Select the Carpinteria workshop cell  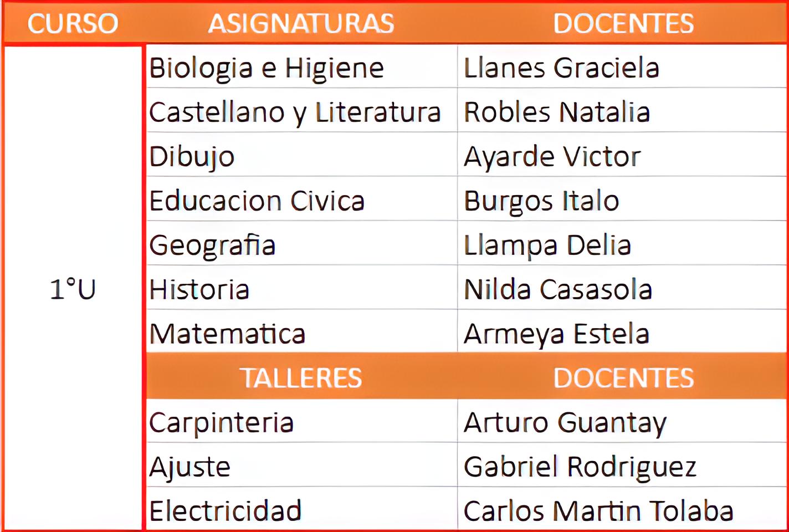tap(221, 423)
